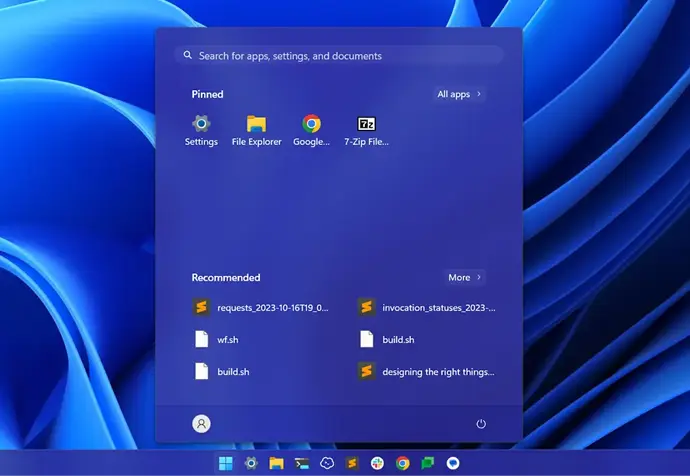This screenshot has width=690, height=476.
Task: Open Chrome from the taskbar
Action: (403, 463)
